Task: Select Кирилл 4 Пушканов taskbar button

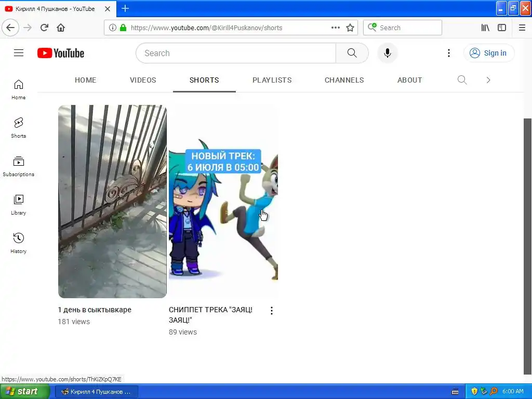Action: point(97,392)
